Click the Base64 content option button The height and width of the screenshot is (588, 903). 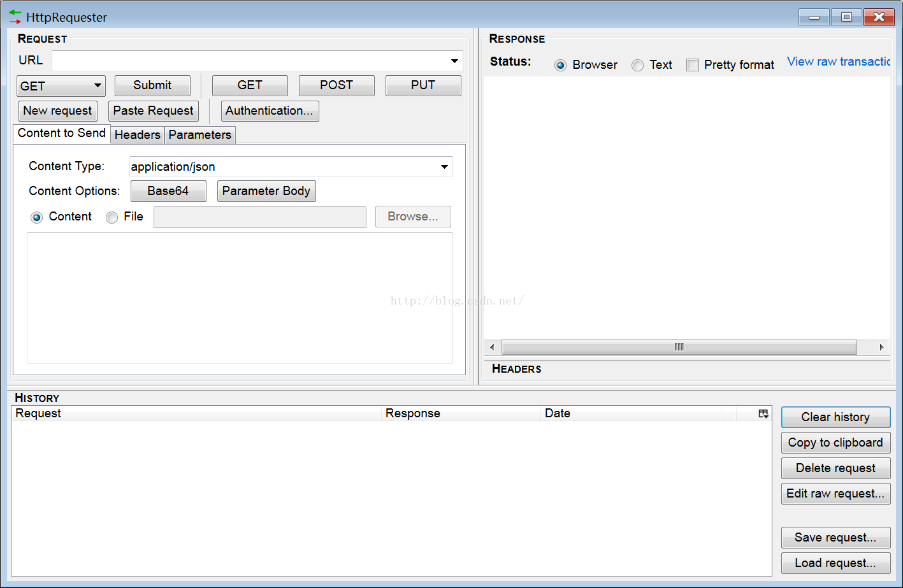coord(168,191)
